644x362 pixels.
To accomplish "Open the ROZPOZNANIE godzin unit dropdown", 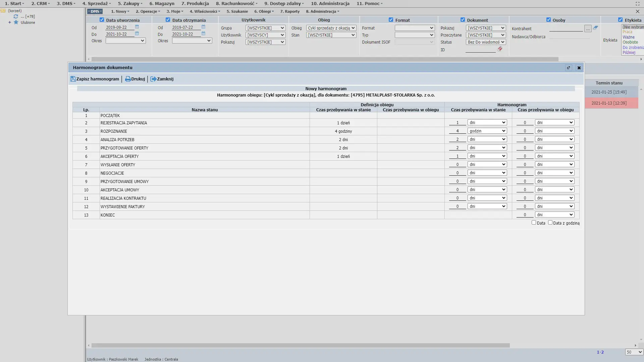I will coord(487,131).
